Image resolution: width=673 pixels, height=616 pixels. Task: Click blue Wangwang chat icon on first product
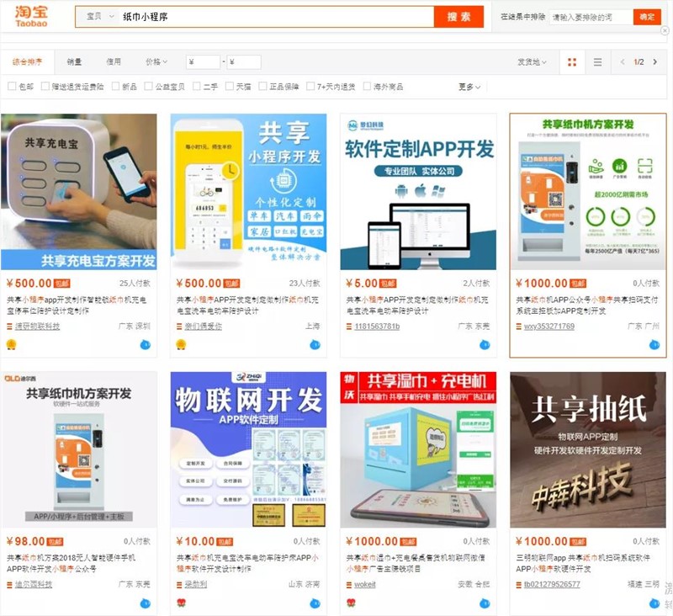(146, 344)
